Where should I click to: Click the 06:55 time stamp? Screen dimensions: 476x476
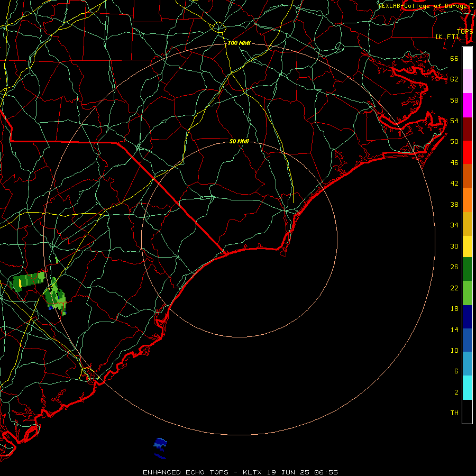[326, 472]
